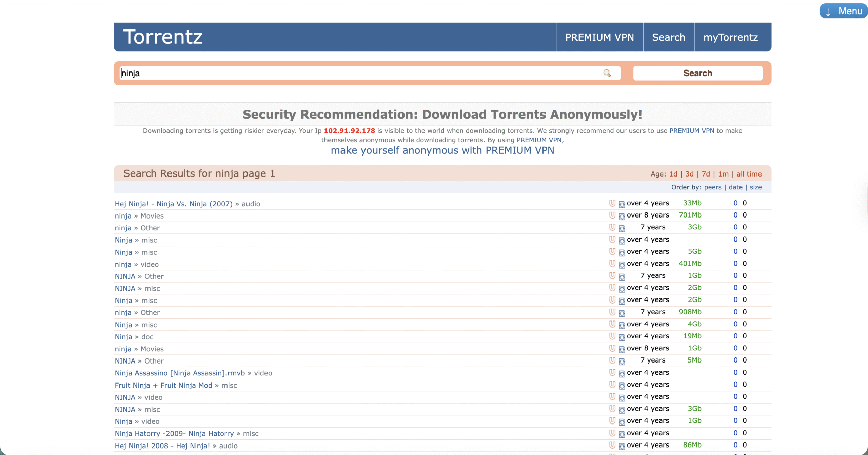
Task: Click download icon on ninja Movies 701Mb row
Action: pos(622,216)
